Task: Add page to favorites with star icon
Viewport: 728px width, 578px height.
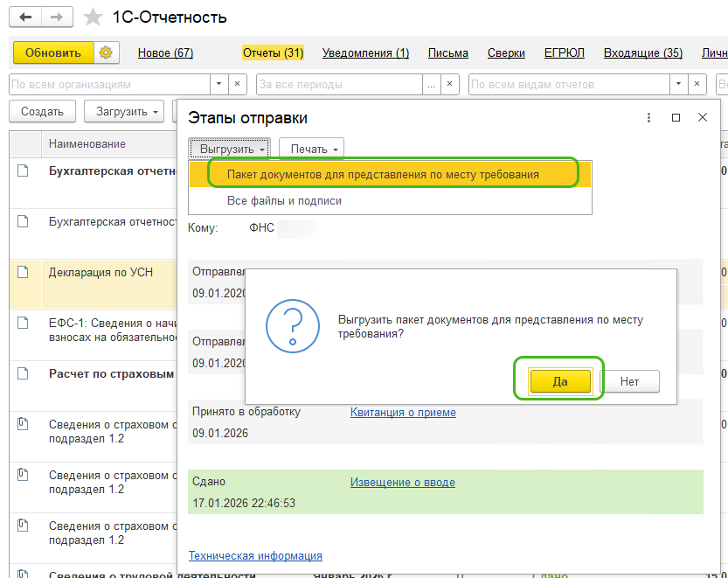Action: (92, 17)
